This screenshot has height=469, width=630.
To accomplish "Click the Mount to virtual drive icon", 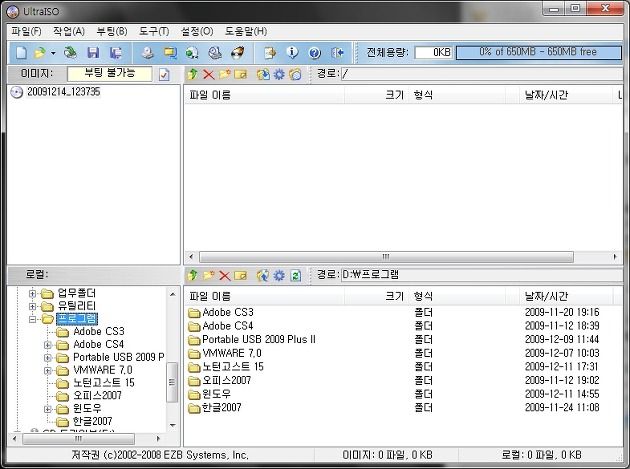I will [x=215, y=53].
